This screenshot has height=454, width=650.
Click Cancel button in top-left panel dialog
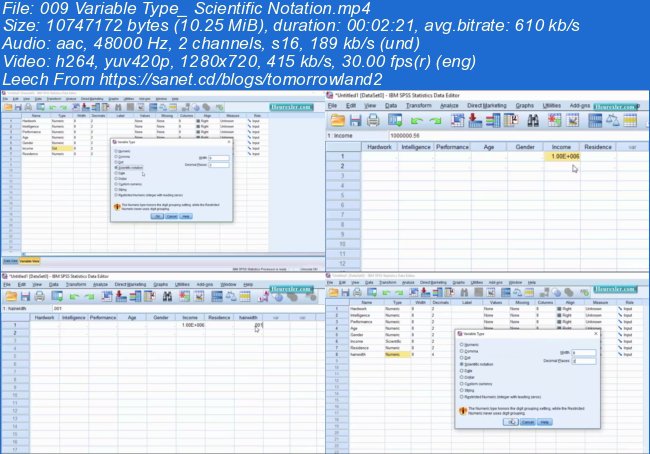click(x=171, y=216)
